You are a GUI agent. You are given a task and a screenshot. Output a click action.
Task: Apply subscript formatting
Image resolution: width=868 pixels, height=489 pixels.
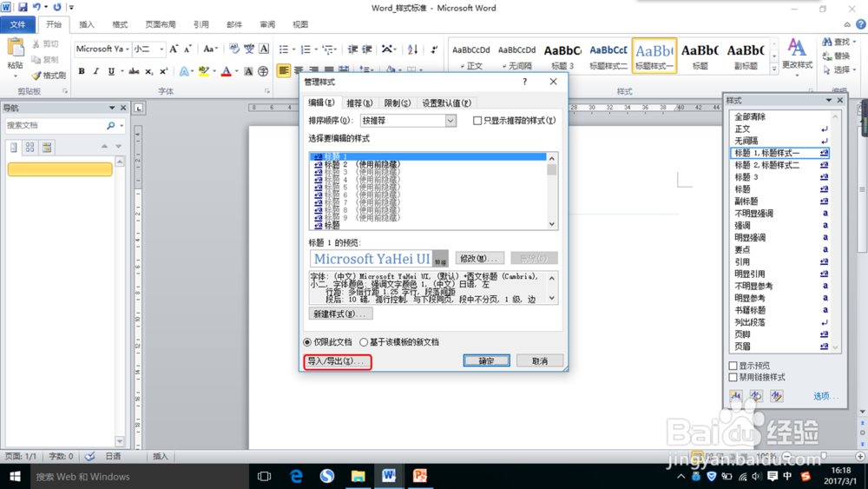point(148,71)
